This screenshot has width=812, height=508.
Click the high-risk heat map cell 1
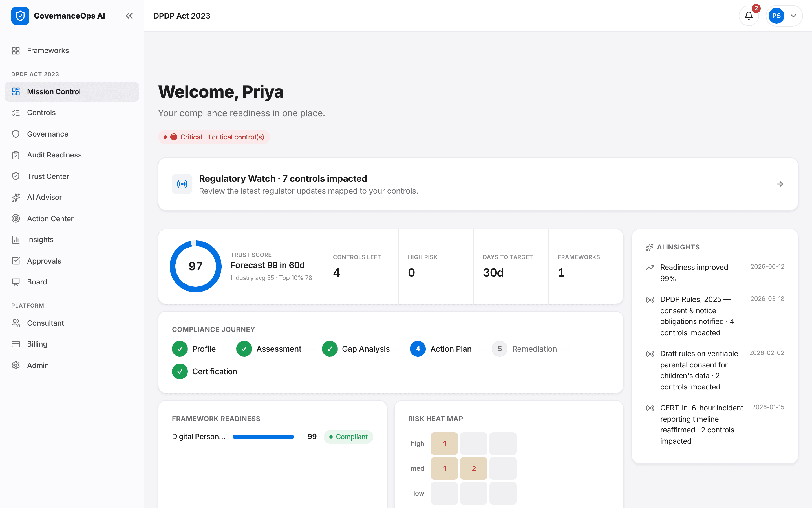click(444, 443)
